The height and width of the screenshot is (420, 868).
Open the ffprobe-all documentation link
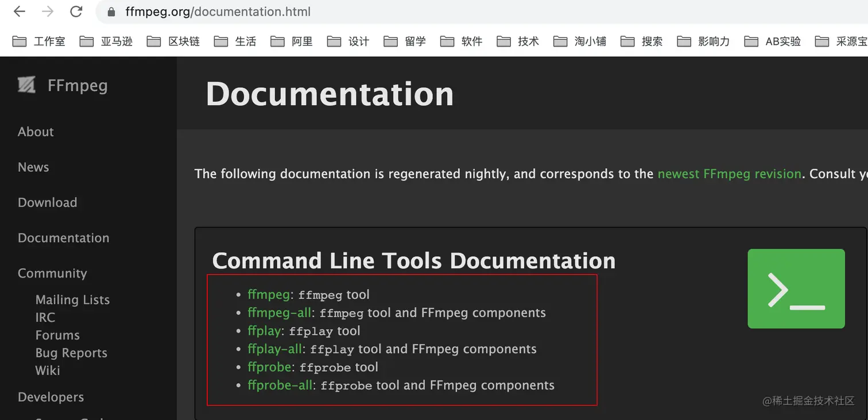pos(280,385)
